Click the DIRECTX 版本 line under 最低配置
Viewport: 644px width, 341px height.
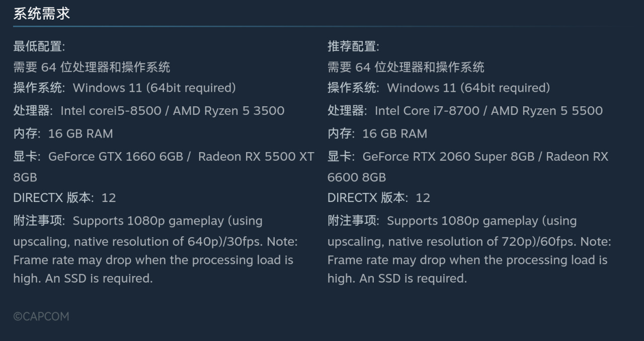[64, 197]
